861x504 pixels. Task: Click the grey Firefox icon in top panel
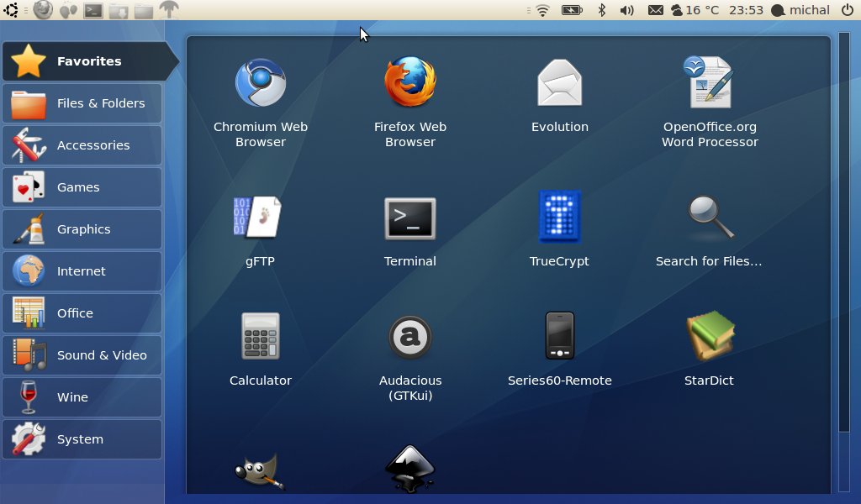pyautogui.click(x=43, y=10)
